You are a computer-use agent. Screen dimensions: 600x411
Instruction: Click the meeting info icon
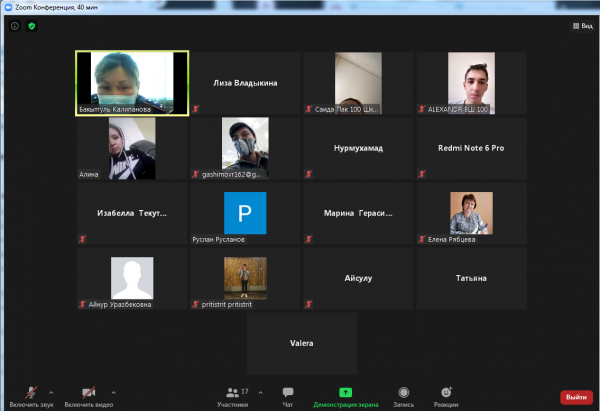point(15,26)
